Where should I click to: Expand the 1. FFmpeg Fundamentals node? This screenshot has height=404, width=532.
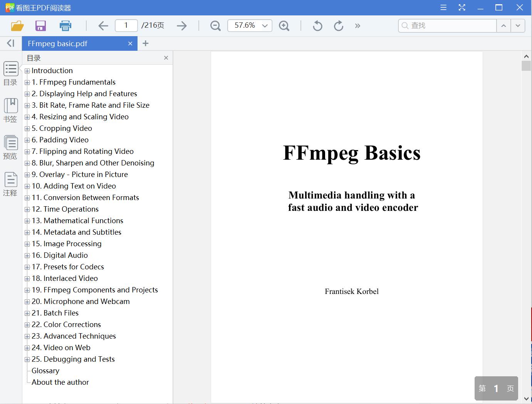(27, 82)
